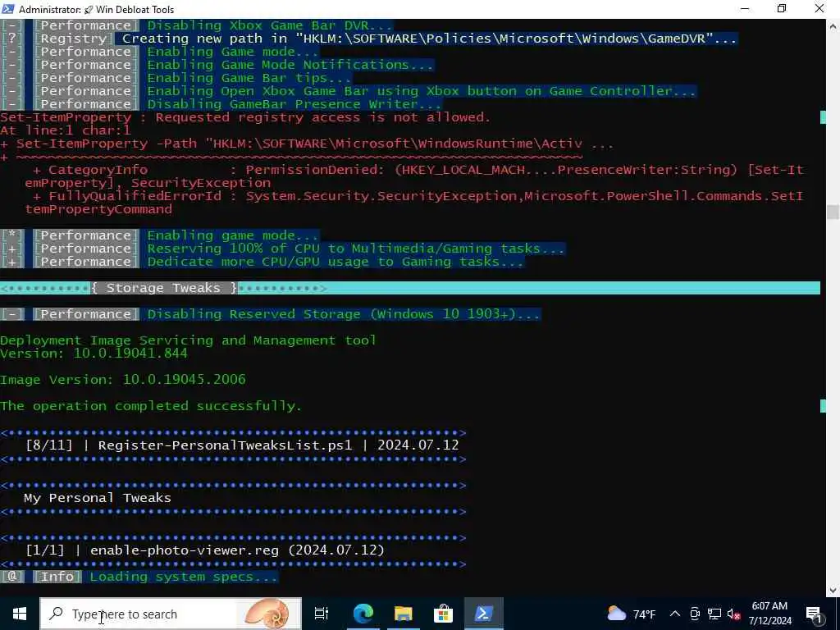Click the muted volume tray icon
The width and height of the screenshot is (840, 630).
click(734, 614)
